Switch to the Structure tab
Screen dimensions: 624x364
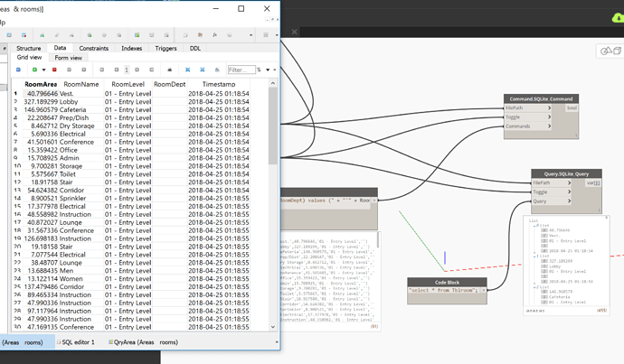pyautogui.click(x=29, y=48)
